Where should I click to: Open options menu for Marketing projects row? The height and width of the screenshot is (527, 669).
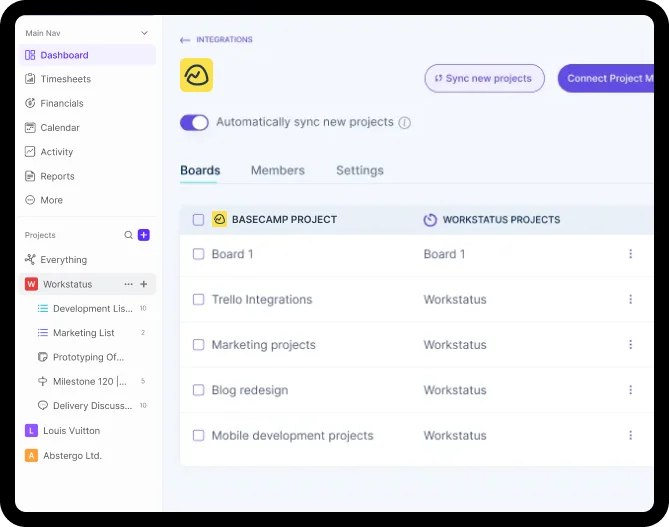[630, 344]
